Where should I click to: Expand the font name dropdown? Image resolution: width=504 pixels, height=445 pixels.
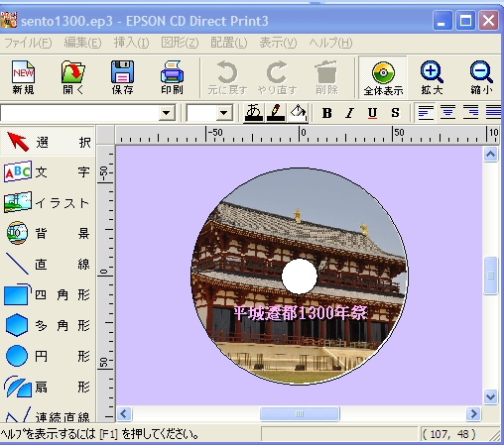(167, 113)
